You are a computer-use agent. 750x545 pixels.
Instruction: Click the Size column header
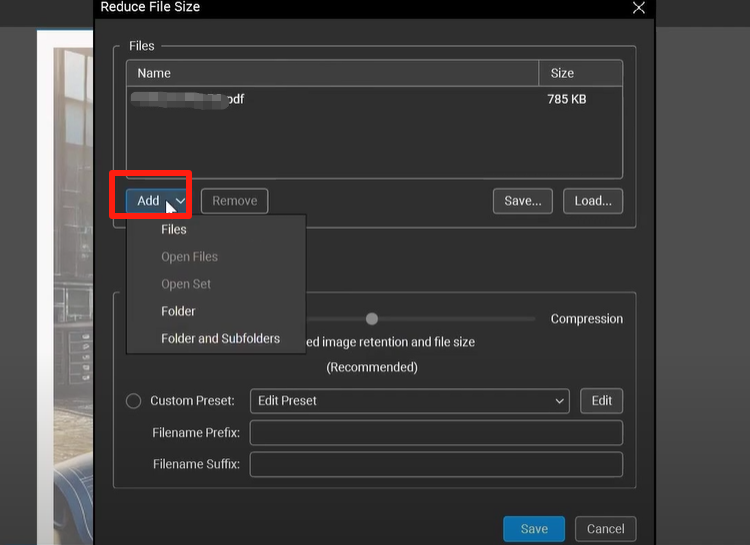point(580,73)
